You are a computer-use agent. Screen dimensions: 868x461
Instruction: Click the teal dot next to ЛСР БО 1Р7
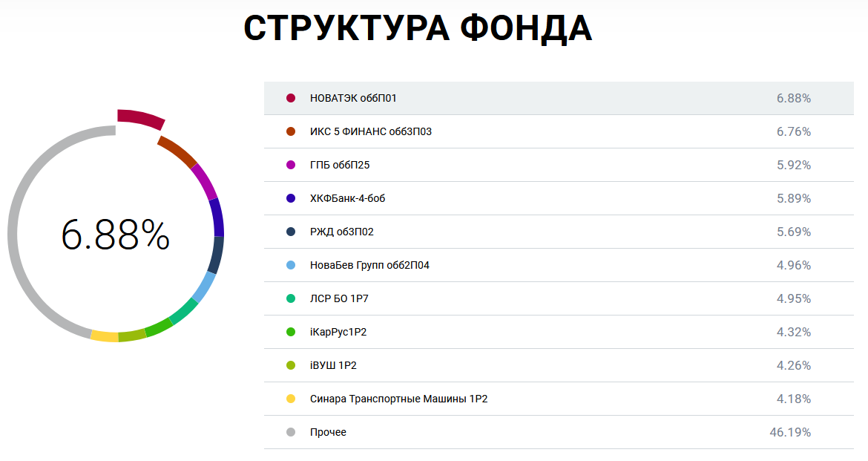[291, 298]
